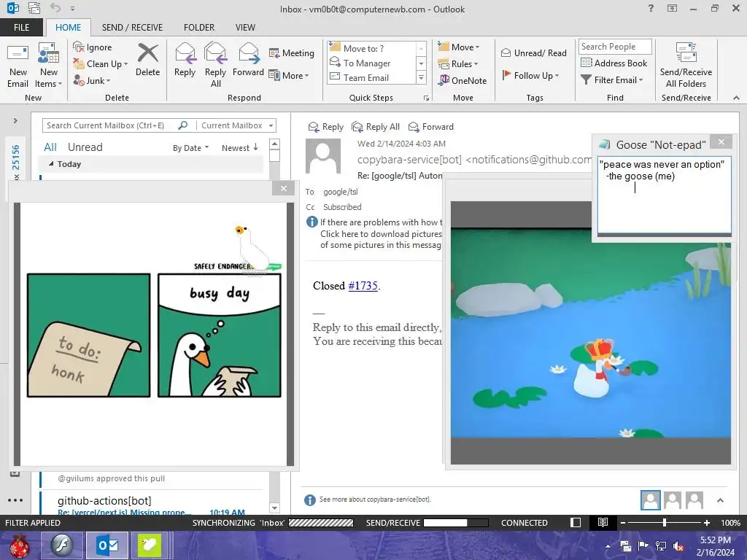Viewport: 747px width, 560px height.
Task: Open the SEND / RECEIVE tab
Action: pyautogui.click(x=132, y=27)
